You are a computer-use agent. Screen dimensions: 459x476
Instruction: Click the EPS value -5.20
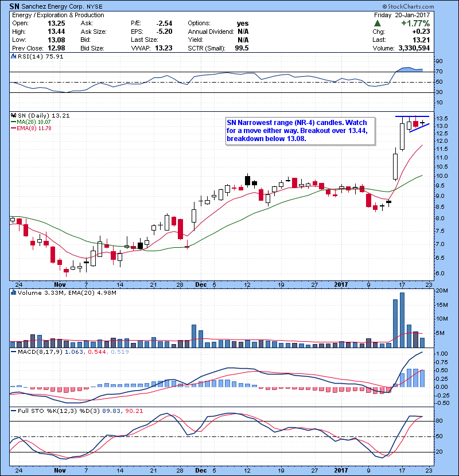point(164,32)
